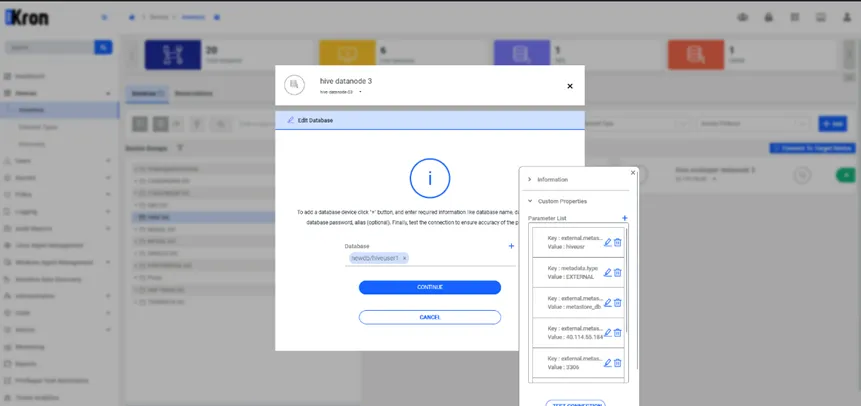Expand the Logging sidebar menu chevron
The height and width of the screenshot is (406, 861).
click(108, 212)
